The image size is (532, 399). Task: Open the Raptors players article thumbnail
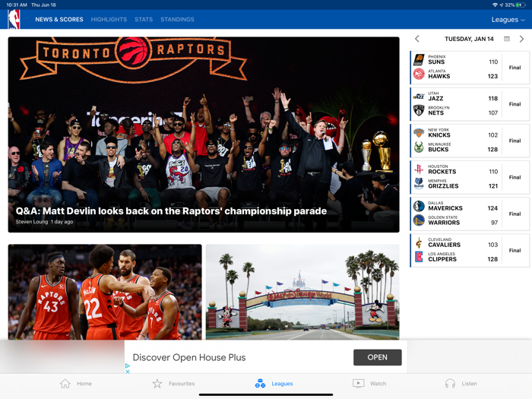coord(105,292)
